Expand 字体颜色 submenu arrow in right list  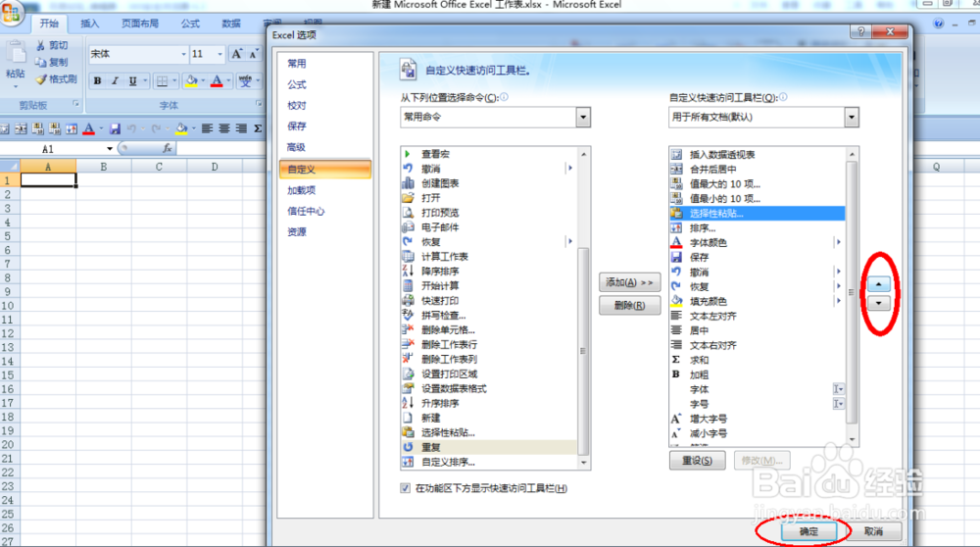click(839, 242)
